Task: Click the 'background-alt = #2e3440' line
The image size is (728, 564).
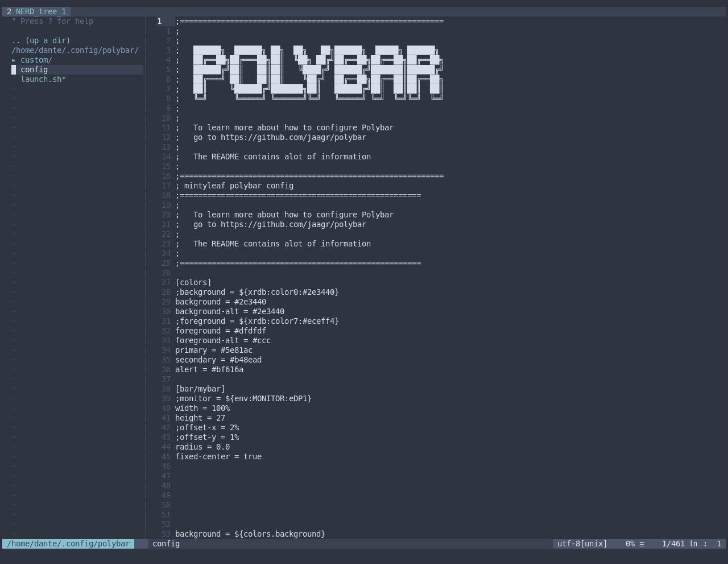Action: point(230,311)
